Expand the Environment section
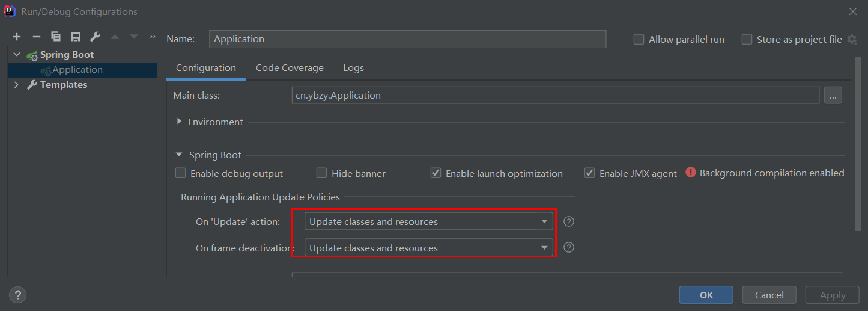Screen dimensions: 868x311 click(x=179, y=122)
